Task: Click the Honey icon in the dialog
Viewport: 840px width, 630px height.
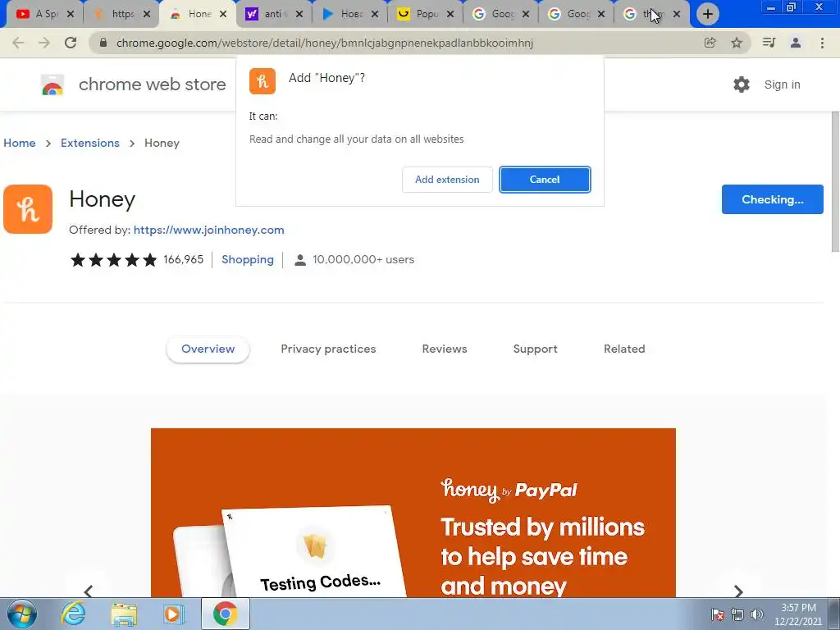Action: coord(262,81)
